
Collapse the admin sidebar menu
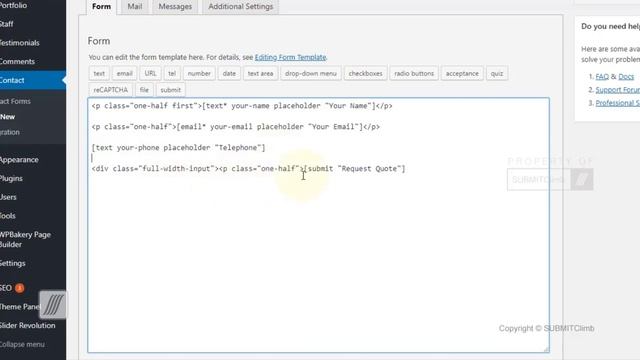click(x=22, y=344)
